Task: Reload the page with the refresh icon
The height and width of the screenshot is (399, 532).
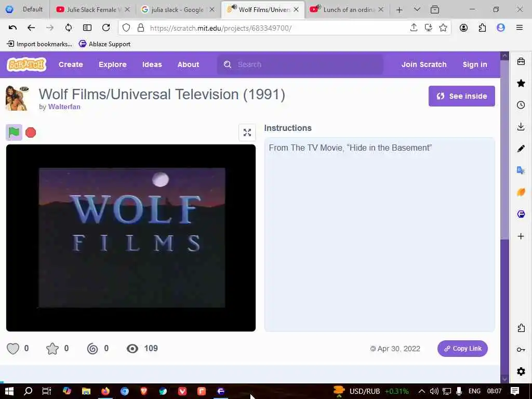Action: coord(106,28)
